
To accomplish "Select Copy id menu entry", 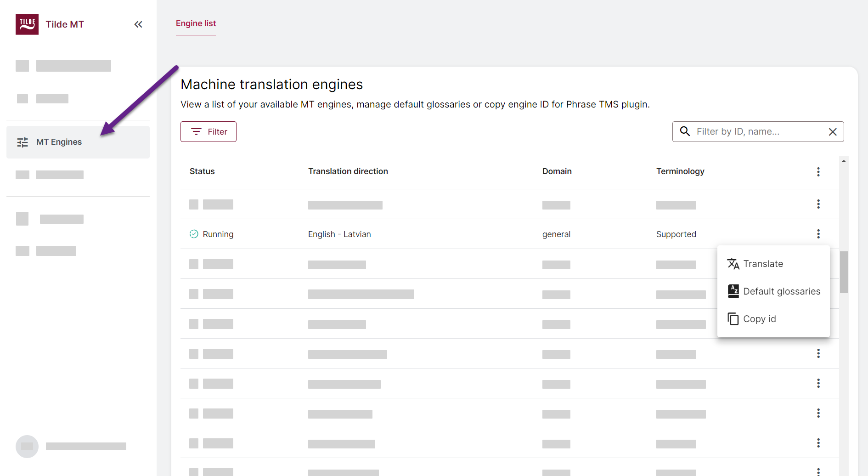I will (773, 319).
